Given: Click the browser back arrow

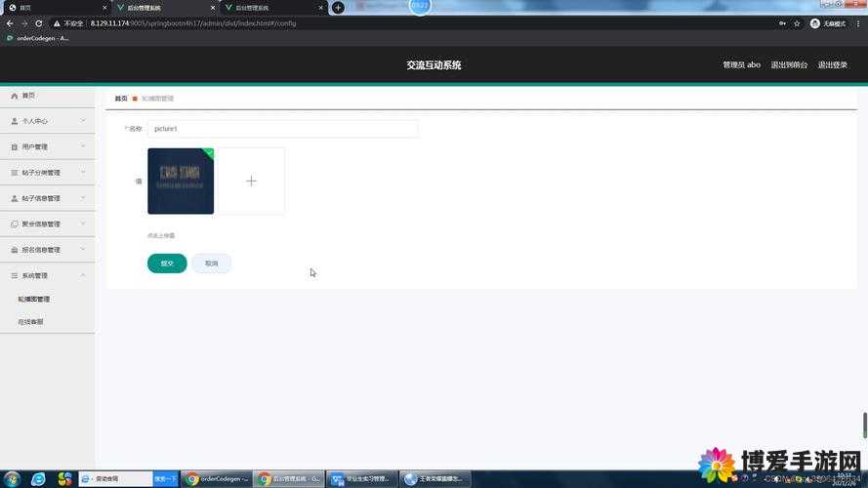Looking at the screenshot, I should [x=10, y=23].
